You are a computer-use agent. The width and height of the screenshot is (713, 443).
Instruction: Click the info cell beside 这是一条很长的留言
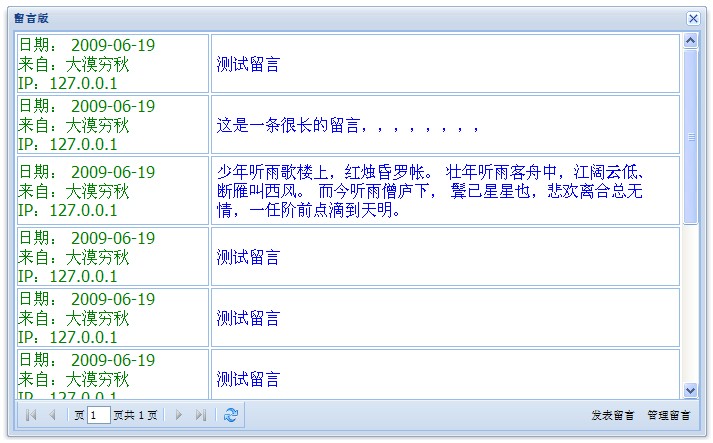pos(113,125)
